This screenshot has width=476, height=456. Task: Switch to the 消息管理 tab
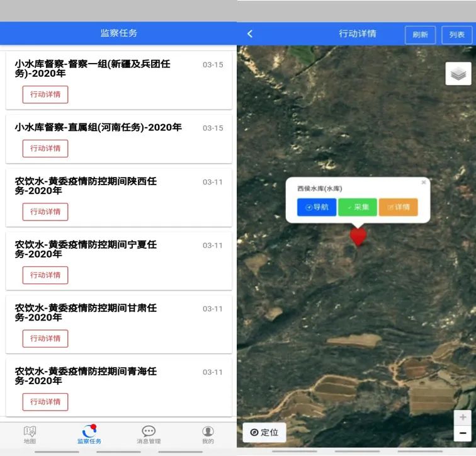tap(149, 435)
